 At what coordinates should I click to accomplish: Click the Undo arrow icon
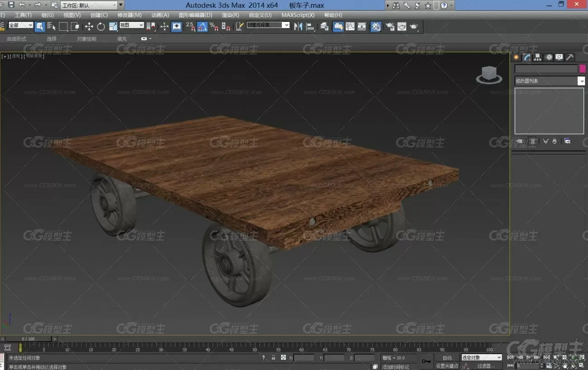[22, 5]
